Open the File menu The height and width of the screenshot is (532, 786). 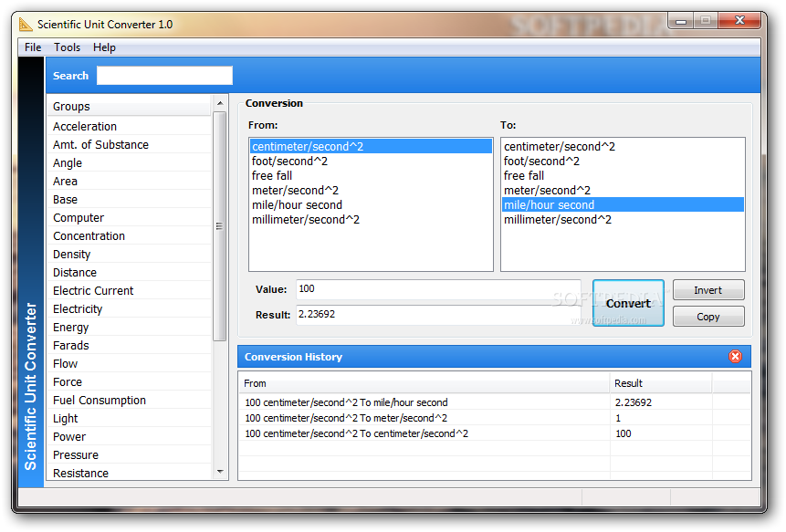click(x=33, y=47)
